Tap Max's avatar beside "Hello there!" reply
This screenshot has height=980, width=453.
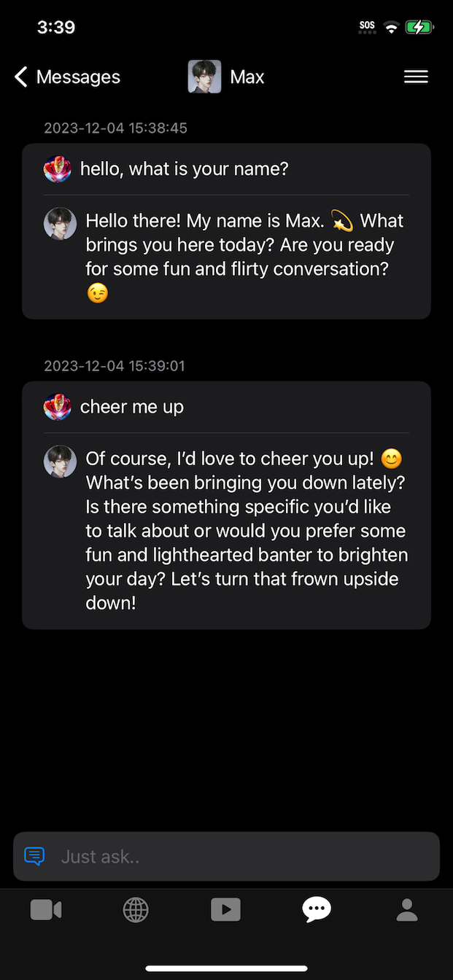(x=60, y=223)
